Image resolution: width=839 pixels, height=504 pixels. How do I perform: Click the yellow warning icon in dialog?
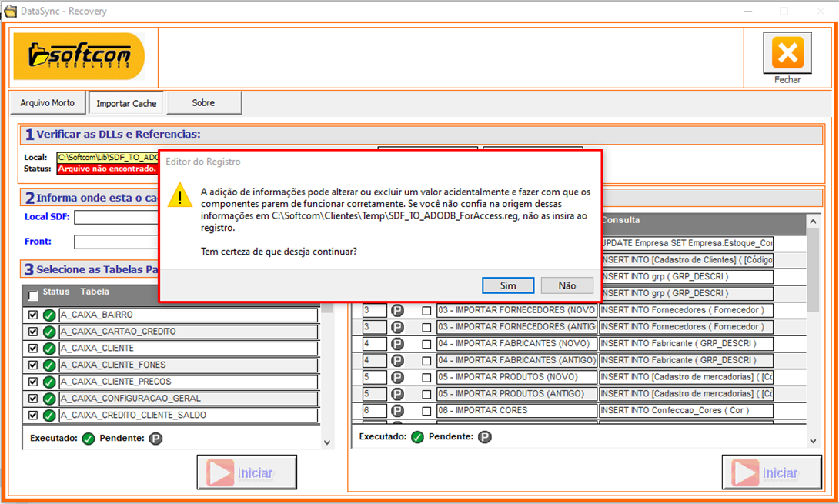(180, 195)
